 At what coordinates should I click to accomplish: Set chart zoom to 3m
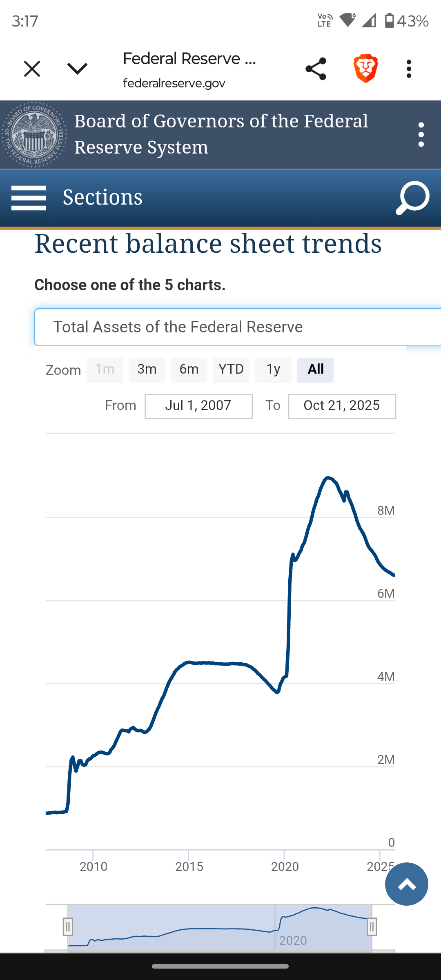point(147,370)
